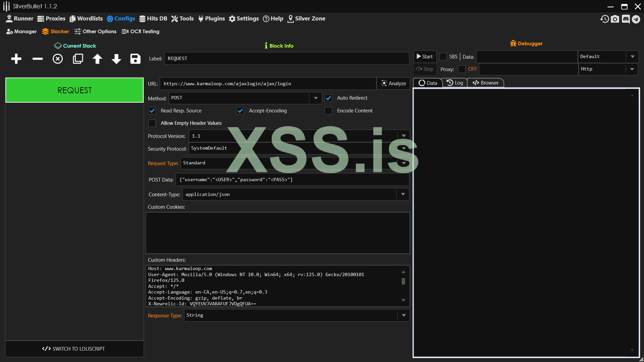
Task: Click SWITCH TO LOLISCRIPT button
Action: (x=74, y=349)
